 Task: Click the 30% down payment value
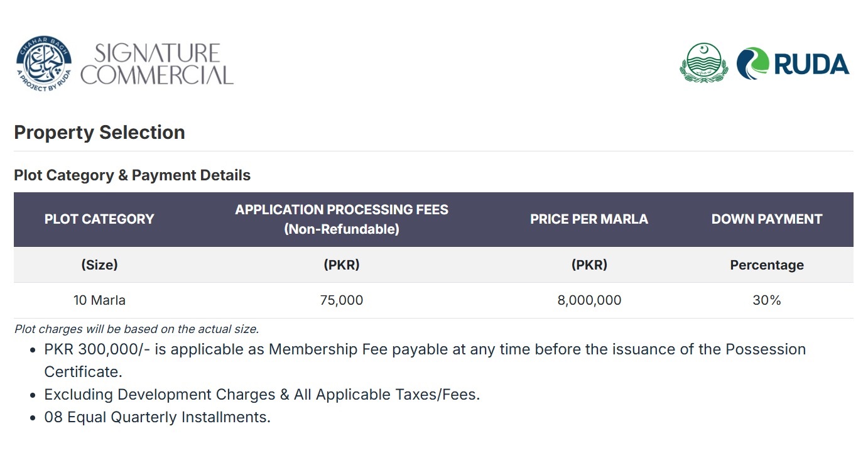click(x=766, y=300)
